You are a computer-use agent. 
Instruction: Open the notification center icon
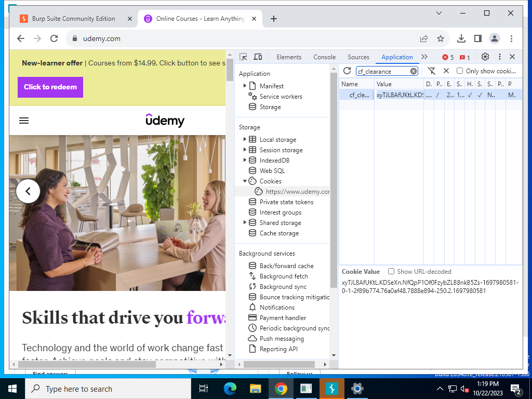(515, 389)
